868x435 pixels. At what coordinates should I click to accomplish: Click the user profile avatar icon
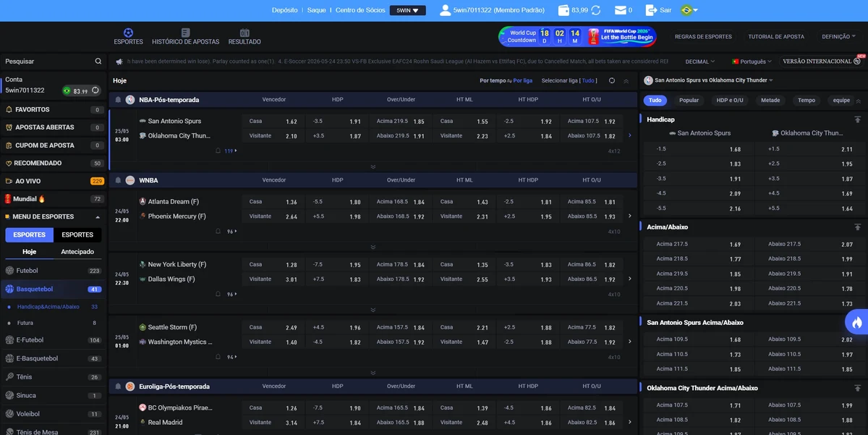pos(443,10)
